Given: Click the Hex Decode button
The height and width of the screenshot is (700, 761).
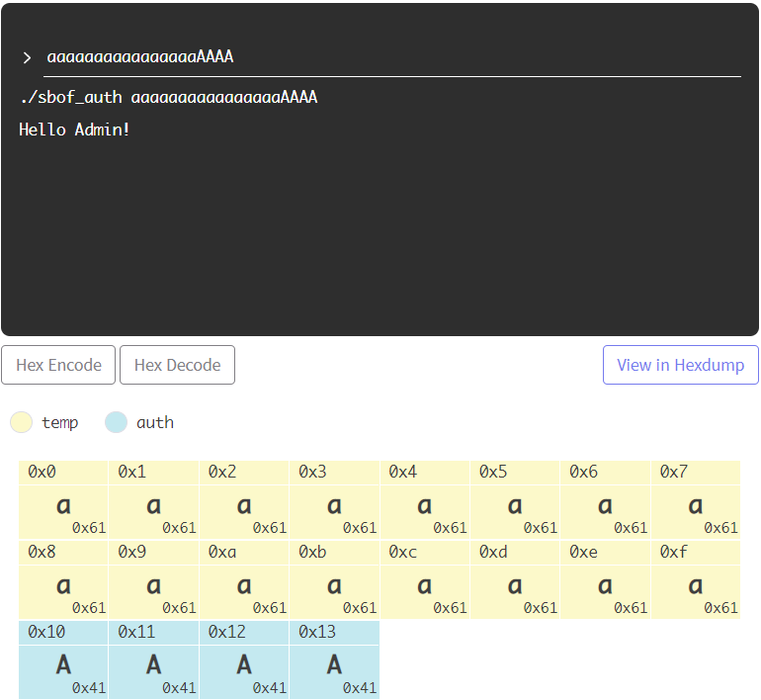Looking at the screenshot, I should click(178, 365).
